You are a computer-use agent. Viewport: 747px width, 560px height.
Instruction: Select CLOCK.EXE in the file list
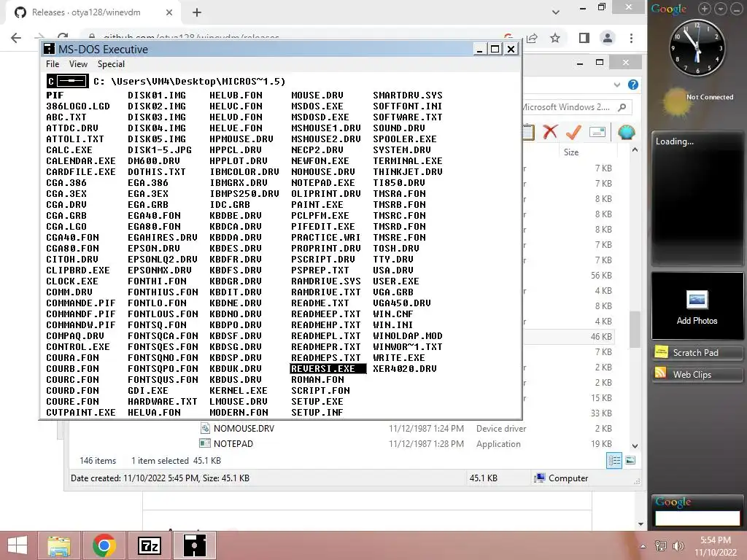click(x=72, y=281)
